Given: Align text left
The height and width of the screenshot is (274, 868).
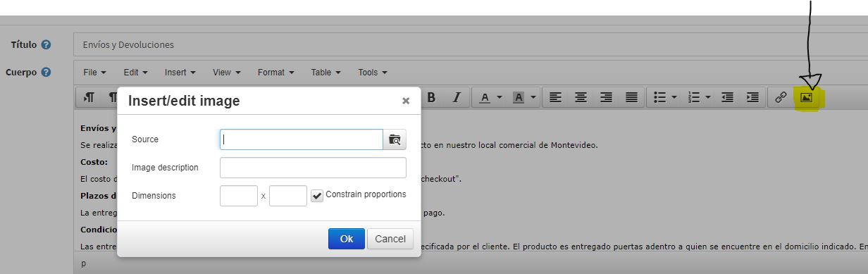Looking at the screenshot, I should coord(556,98).
